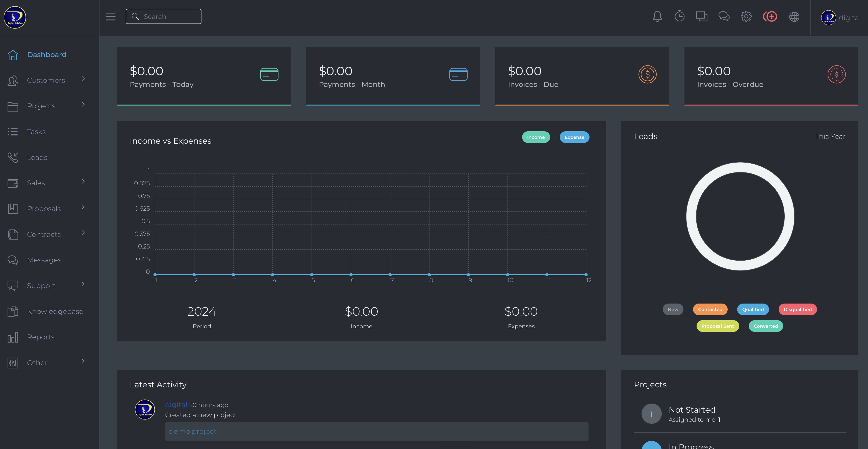868x449 pixels.
Task: Click the red quick-add plus icon
Action: point(770,16)
